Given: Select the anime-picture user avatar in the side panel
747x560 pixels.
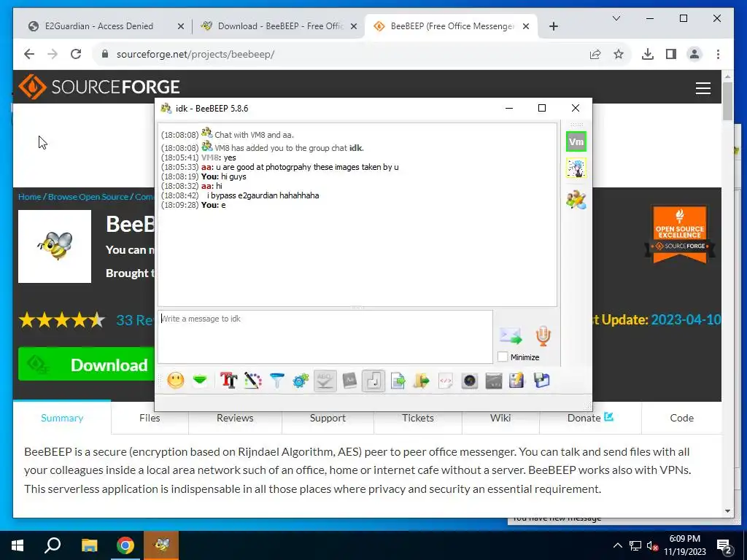Looking at the screenshot, I should 576,168.
